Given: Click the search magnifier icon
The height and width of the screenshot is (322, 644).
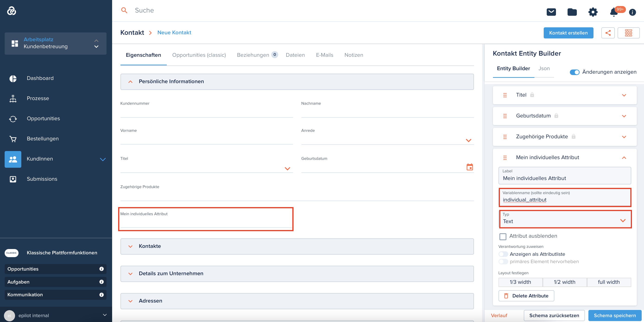Looking at the screenshot, I should tap(124, 10).
